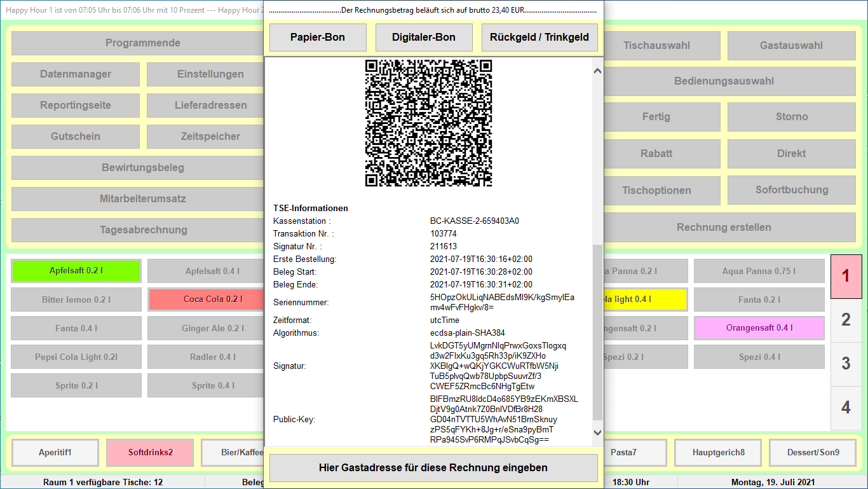Image resolution: width=868 pixels, height=489 pixels.
Task: Add Sprite 0.4 l item
Action: (x=205, y=386)
